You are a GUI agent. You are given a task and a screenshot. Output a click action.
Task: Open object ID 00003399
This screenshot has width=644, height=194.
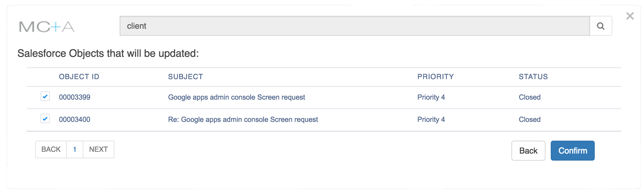(x=74, y=97)
